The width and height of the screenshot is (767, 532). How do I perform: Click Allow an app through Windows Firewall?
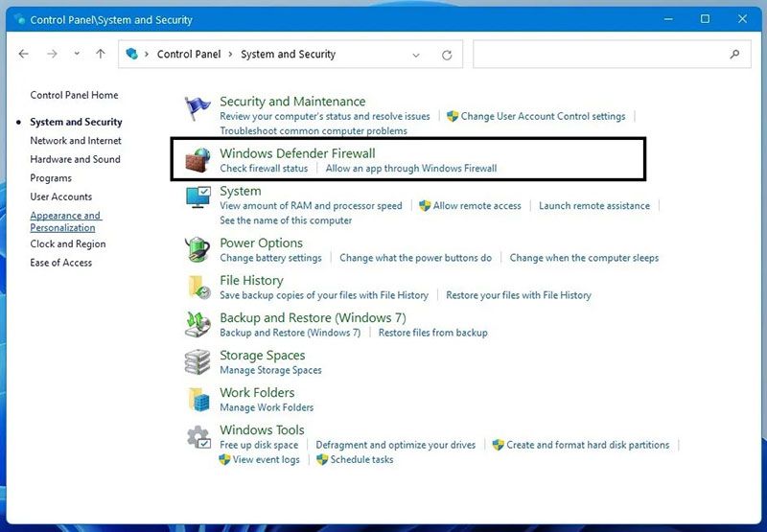pyautogui.click(x=411, y=168)
